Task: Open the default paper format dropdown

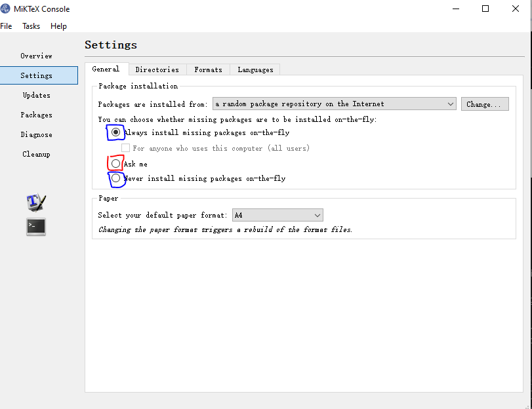Action: click(277, 215)
